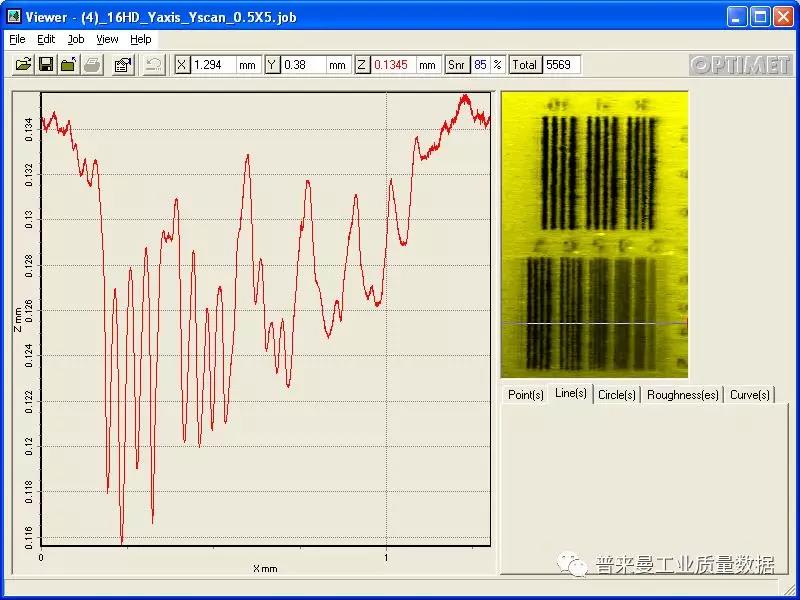
Task: Minimize the Viewer window
Action: click(x=736, y=17)
